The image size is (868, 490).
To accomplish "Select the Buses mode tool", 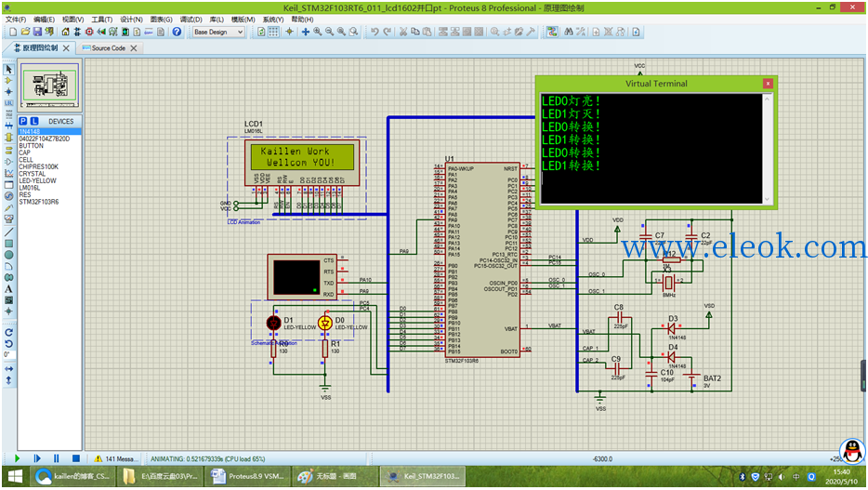I will 8,126.
